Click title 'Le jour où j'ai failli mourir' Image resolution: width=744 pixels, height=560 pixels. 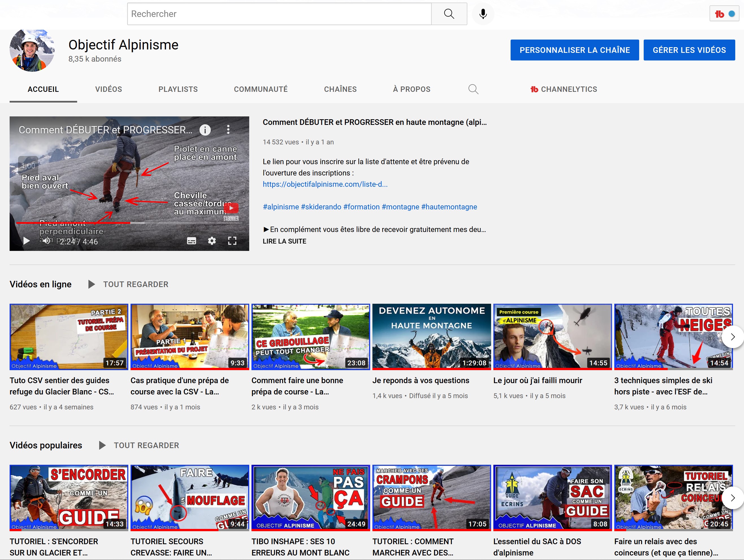[x=537, y=380]
